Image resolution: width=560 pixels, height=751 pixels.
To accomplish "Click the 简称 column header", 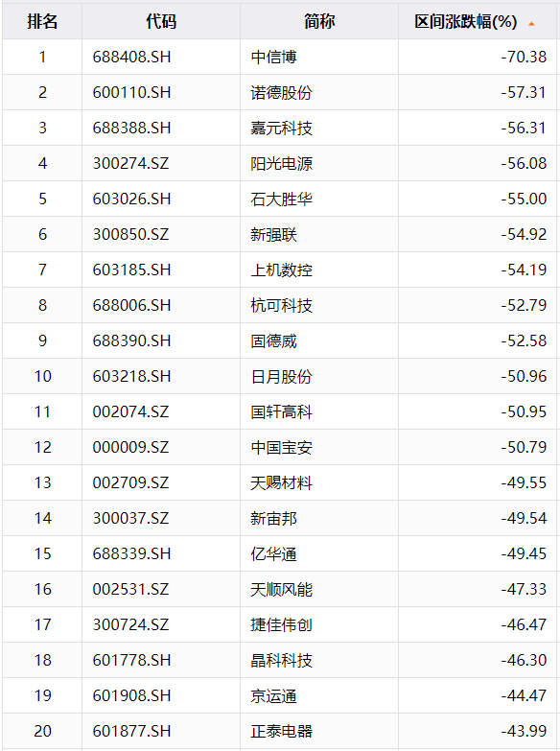I will coord(319,21).
